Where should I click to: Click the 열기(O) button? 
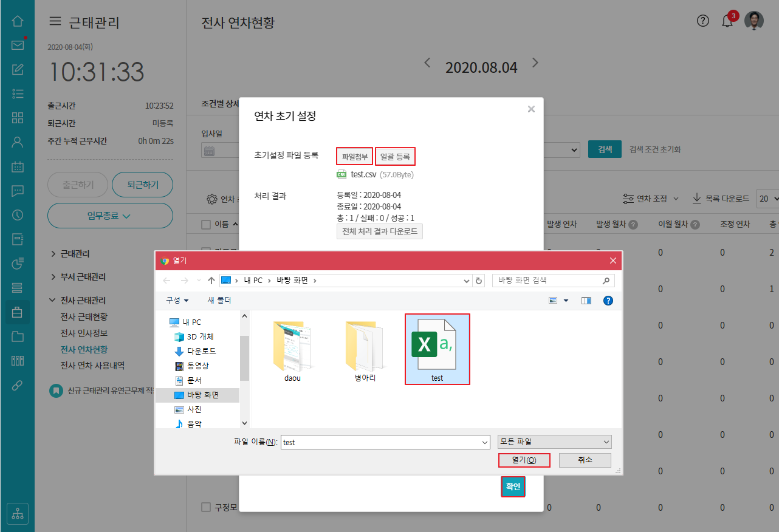524,460
